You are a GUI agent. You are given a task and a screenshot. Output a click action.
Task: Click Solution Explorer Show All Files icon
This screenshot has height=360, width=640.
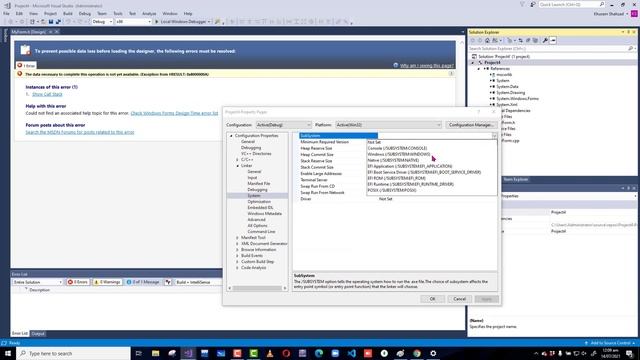pos(536,40)
